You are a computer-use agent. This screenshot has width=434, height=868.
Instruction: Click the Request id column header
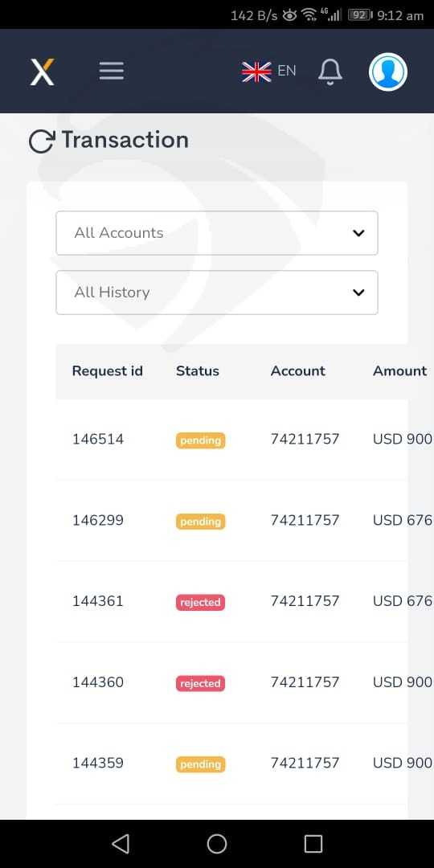click(x=108, y=371)
